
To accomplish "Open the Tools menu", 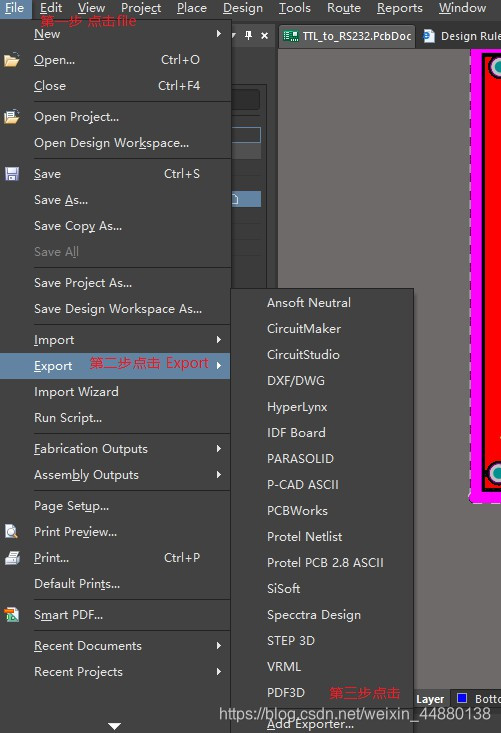I will [x=295, y=8].
